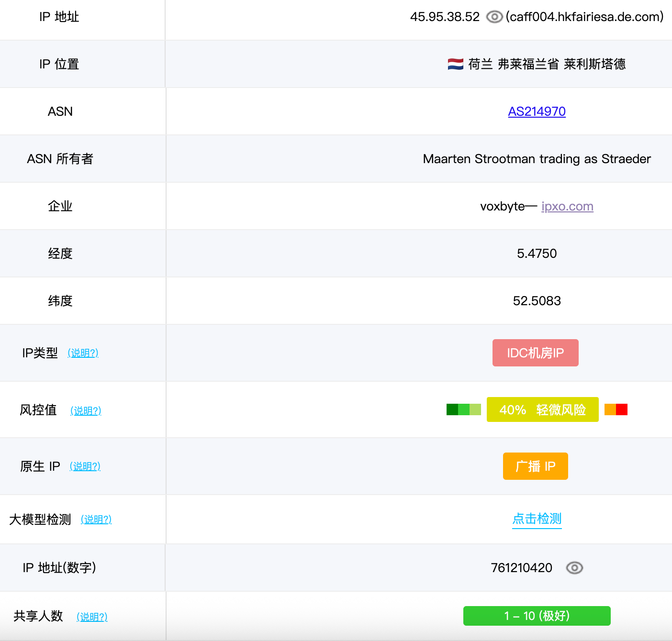This screenshot has width=672, height=641.
Task: Click the 广播 IP orange badge
Action: [535, 466]
